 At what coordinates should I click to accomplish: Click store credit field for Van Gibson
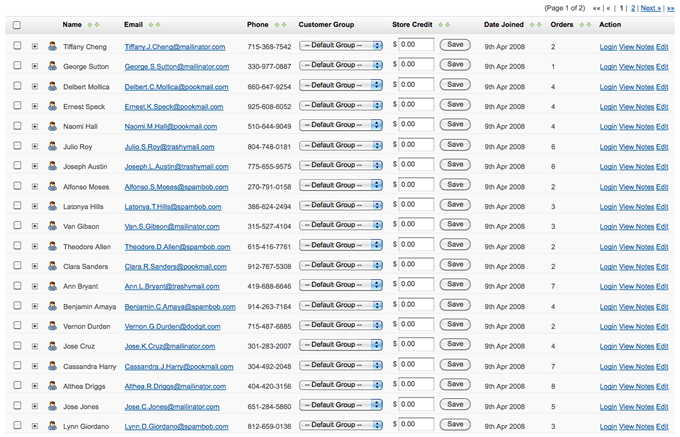(416, 224)
